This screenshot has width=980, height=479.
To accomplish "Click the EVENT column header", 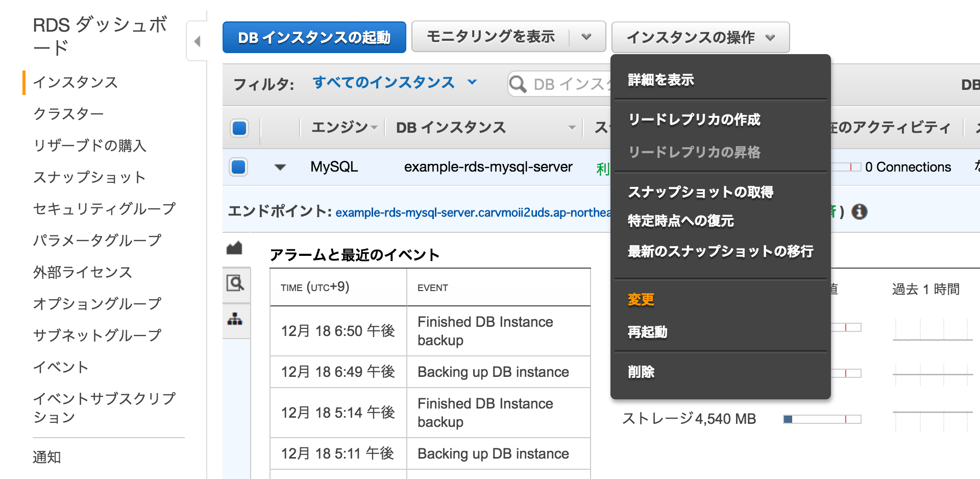I will click(432, 288).
